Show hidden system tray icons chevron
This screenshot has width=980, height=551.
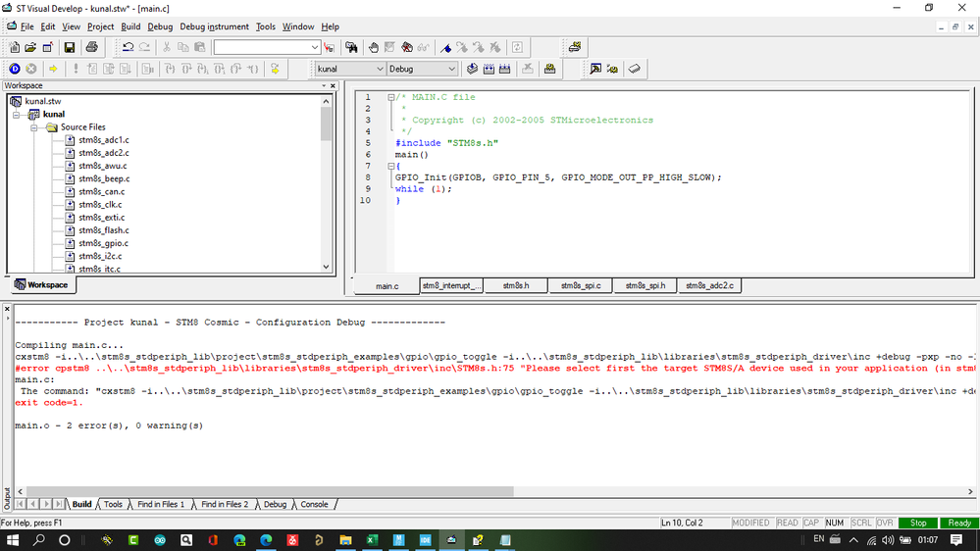tap(853, 540)
